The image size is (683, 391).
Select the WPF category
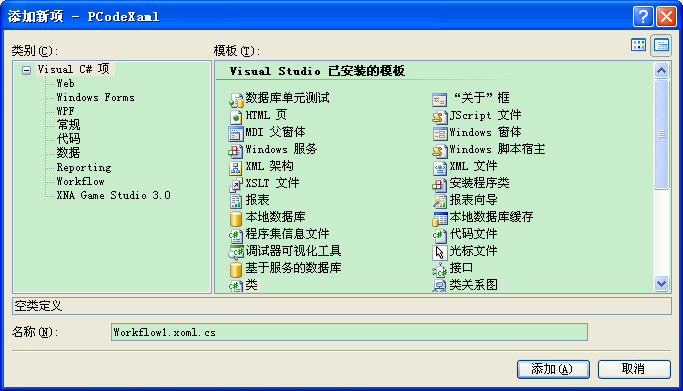(65, 111)
